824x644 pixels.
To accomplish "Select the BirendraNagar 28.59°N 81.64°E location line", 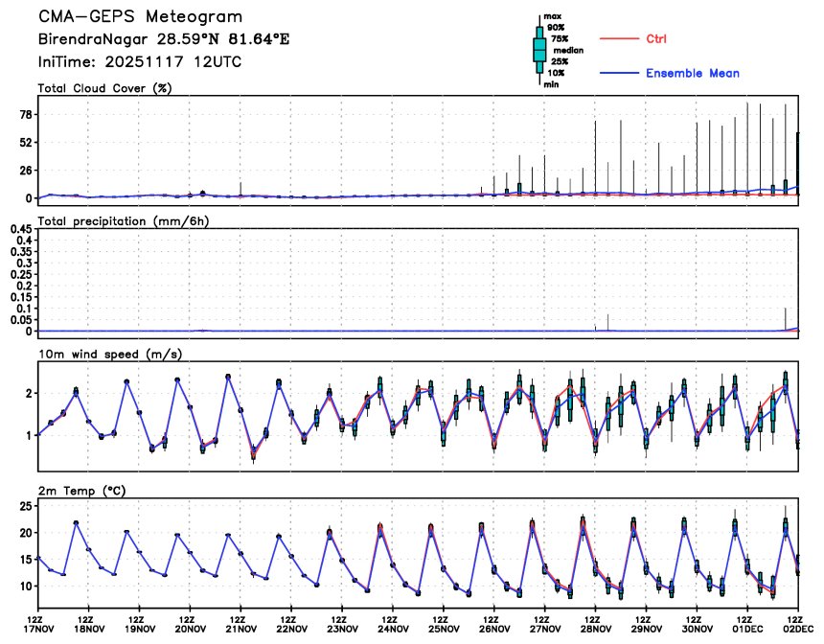I will [164, 39].
